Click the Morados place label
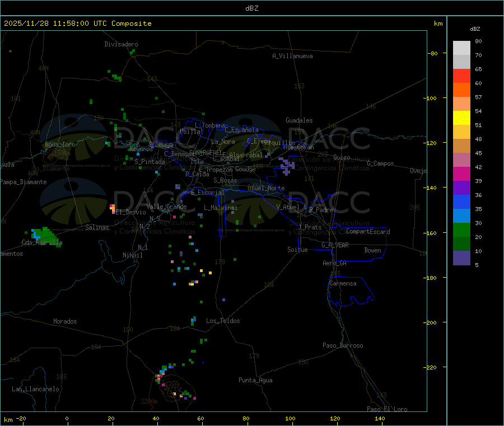Screen dimensions: 504x426 [65, 321]
